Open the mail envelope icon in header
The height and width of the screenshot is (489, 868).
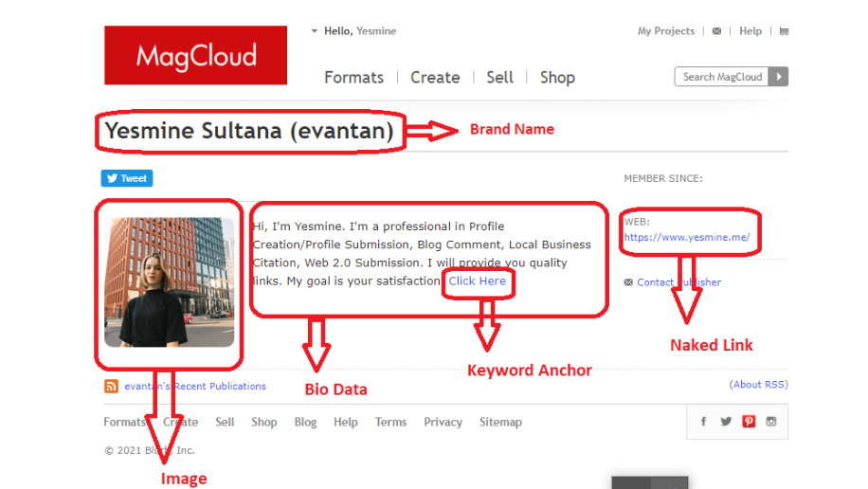click(716, 31)
